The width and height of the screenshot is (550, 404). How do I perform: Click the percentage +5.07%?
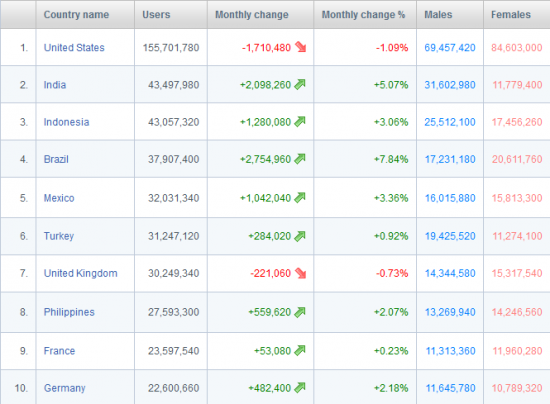391,85
